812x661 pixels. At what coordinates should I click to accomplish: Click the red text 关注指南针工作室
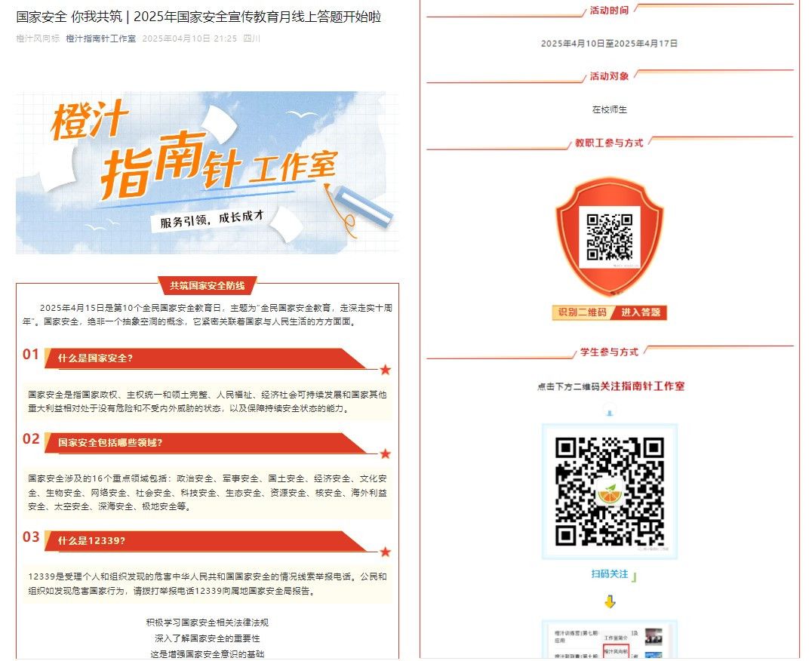pos(642,386)
